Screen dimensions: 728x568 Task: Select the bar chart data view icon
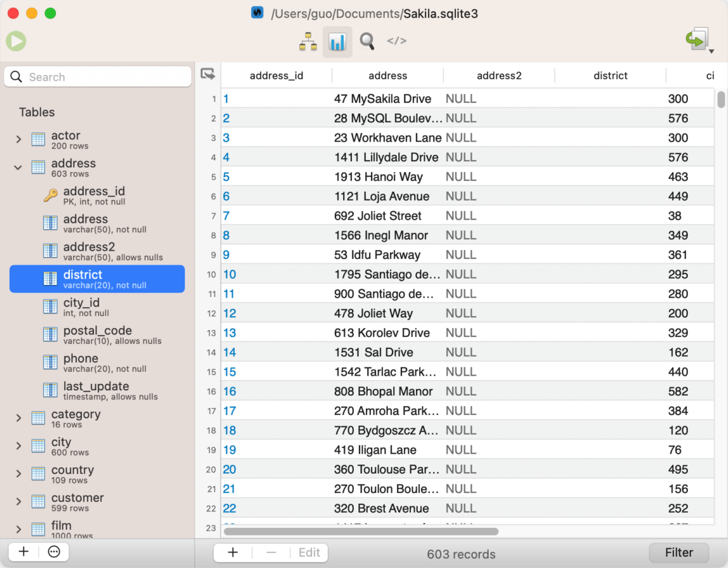click(337, 42)
